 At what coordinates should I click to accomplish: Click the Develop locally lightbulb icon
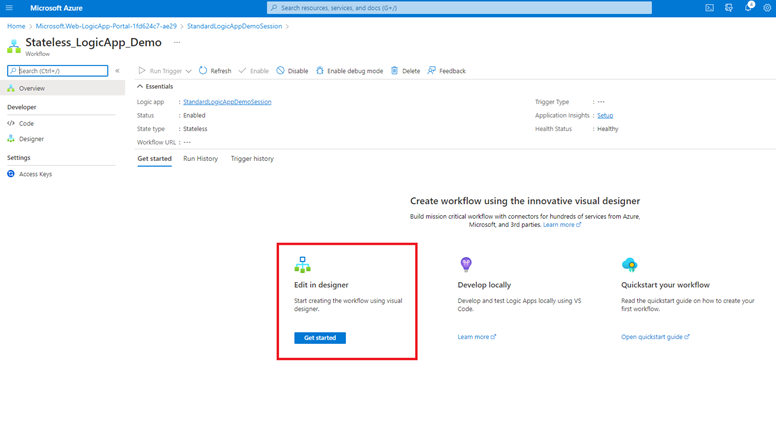466,265
